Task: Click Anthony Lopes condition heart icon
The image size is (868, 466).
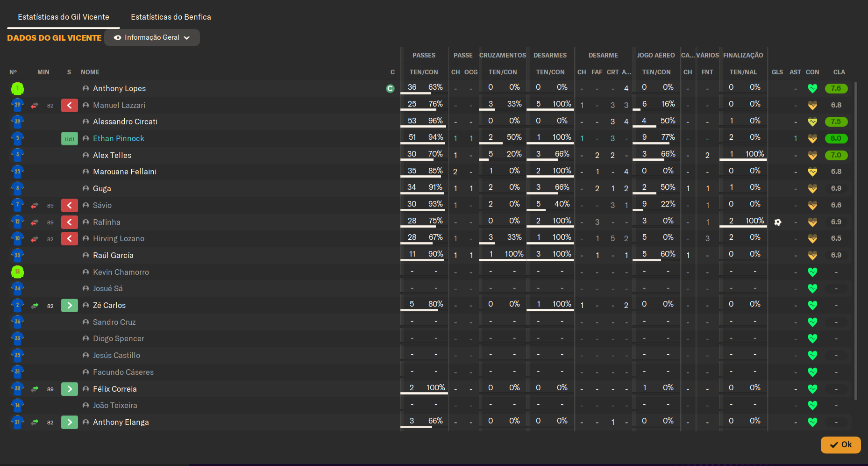Action: (812, 88)
